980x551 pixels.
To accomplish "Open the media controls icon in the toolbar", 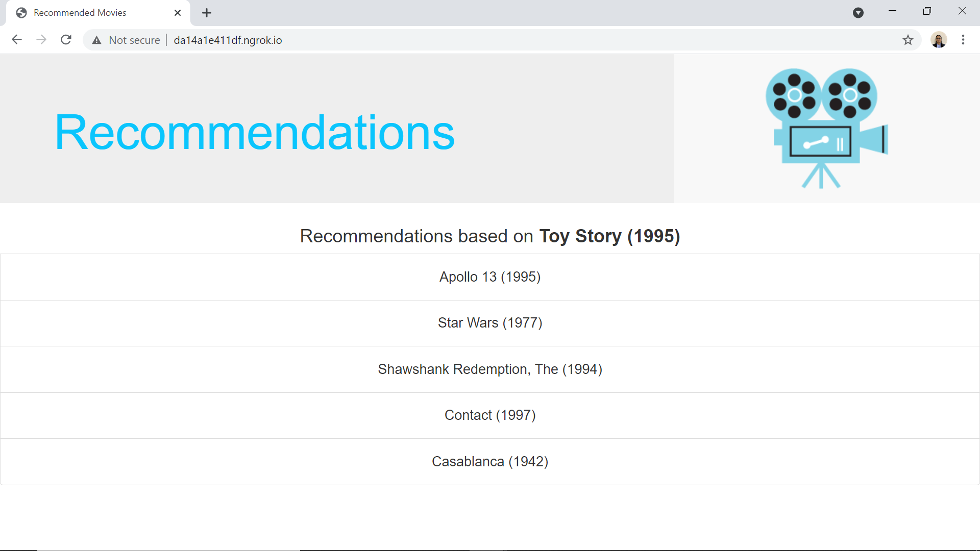I will [858, 13].
